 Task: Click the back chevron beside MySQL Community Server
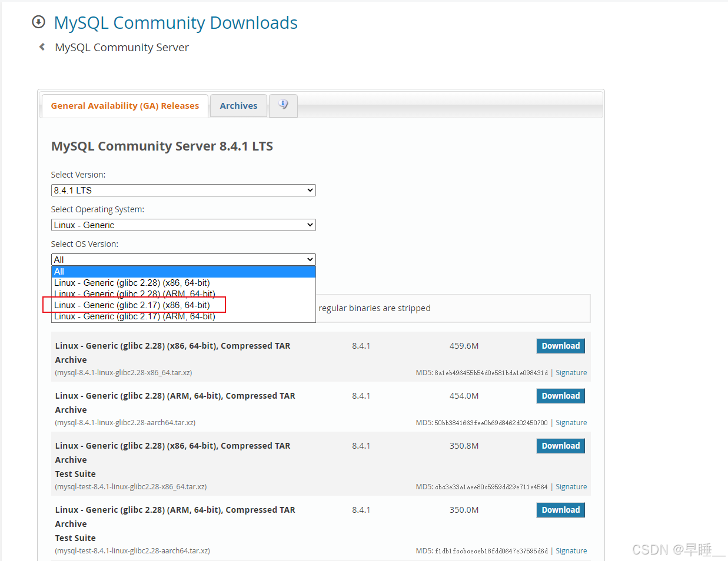41,46
